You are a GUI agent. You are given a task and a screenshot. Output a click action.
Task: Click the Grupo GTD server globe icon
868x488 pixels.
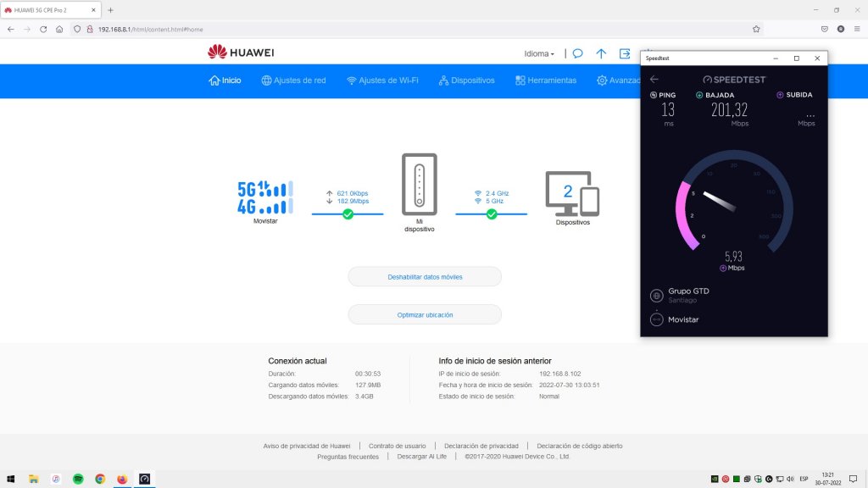click(657, 296)
